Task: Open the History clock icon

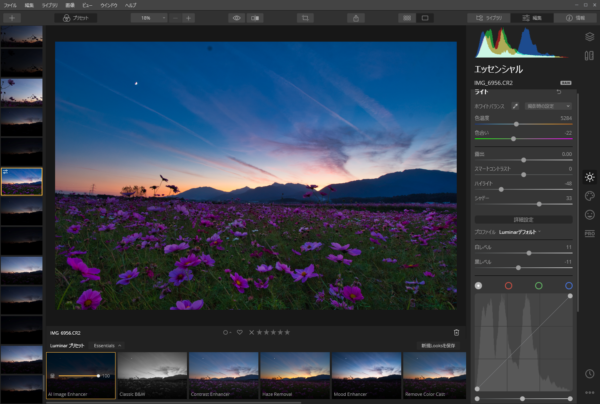Action: coord(589,374)
